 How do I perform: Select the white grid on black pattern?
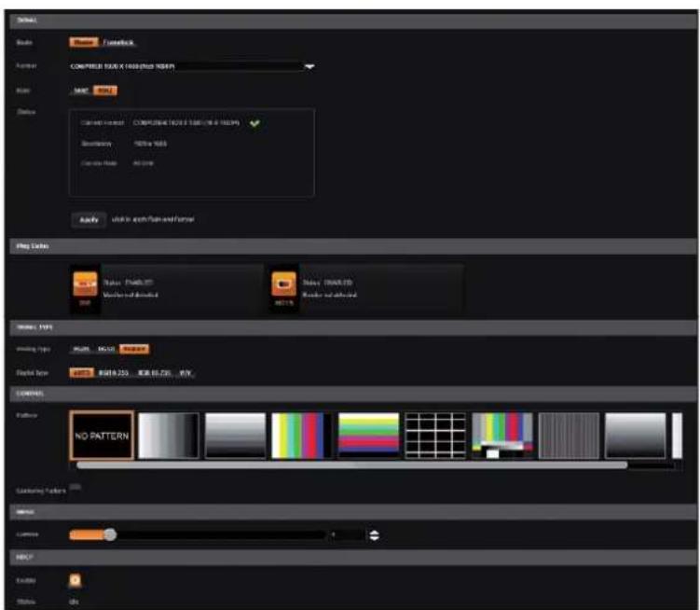click(435, 436)
